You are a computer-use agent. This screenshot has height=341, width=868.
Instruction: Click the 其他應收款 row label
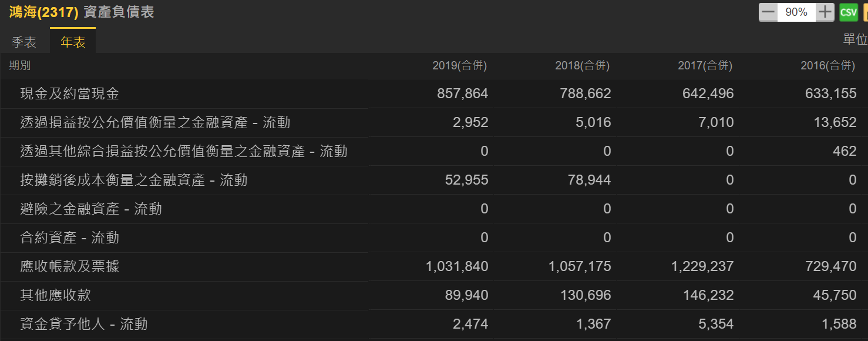(56, 295)
